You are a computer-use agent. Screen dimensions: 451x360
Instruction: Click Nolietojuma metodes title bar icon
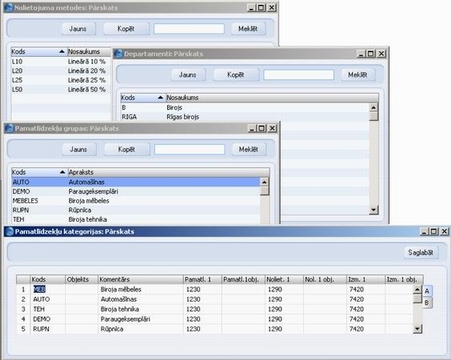[x=9, y=7]
